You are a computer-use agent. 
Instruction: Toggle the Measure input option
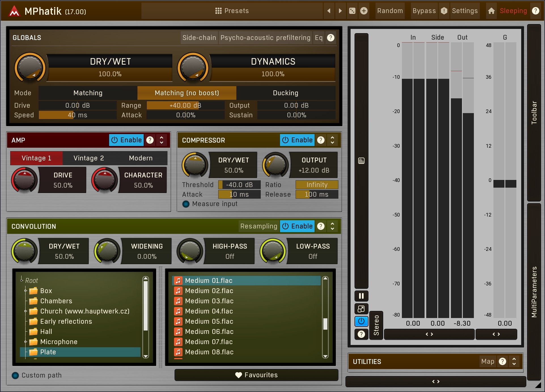(x=186, y=204)
